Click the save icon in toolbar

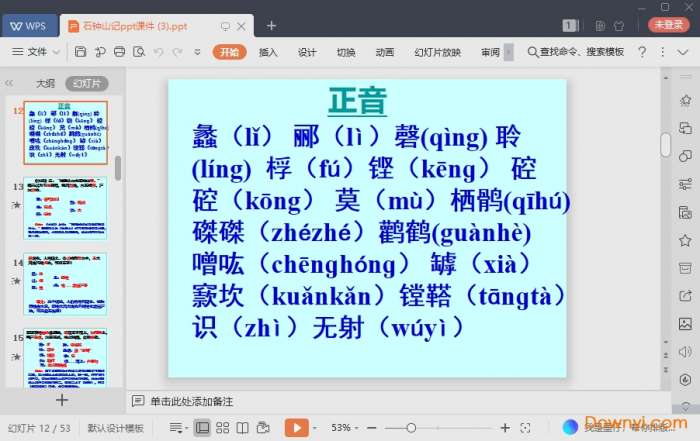80,52
